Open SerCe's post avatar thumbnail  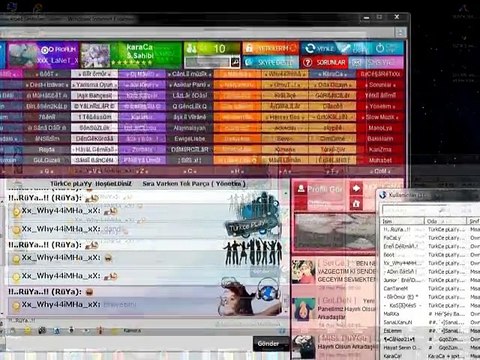coord(303,271)
